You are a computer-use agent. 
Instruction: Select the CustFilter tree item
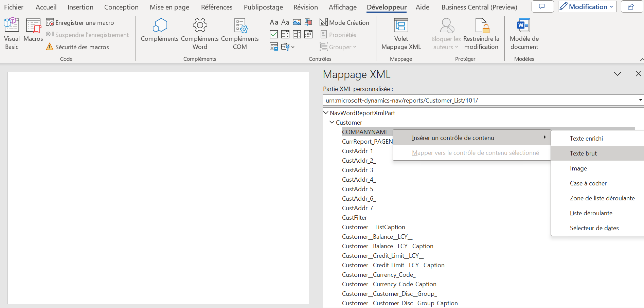click(354, 218)
